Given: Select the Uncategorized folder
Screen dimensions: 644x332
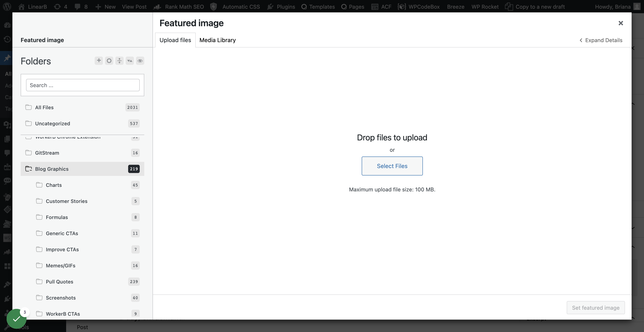Looking at the screenshot, I should coord(82,123).
